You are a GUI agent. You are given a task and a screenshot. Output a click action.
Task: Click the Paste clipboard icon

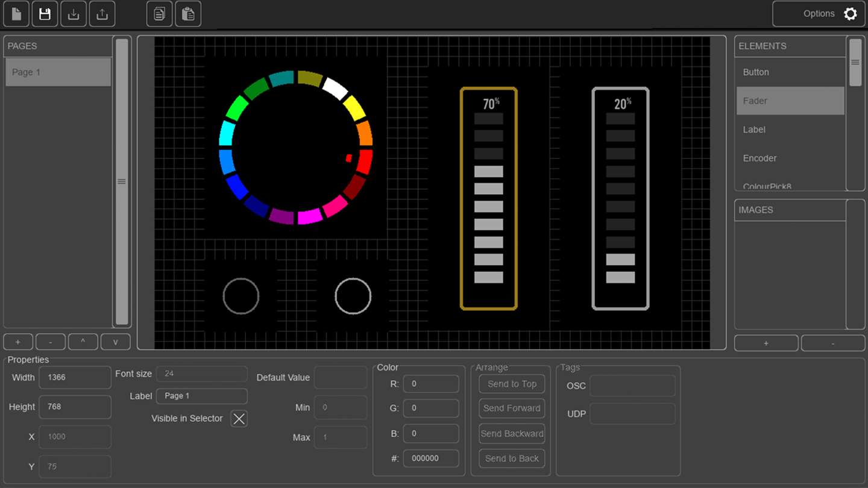188,14
